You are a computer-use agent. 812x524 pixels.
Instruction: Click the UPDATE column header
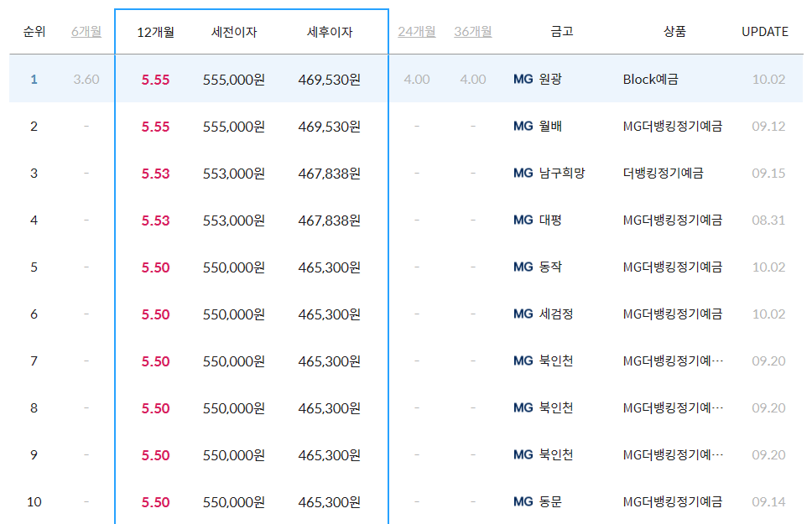coord(764,32)
